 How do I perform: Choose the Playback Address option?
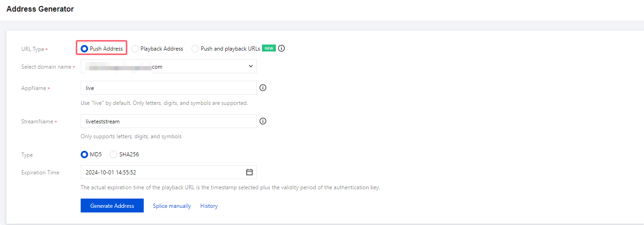(x=135, y=49)
